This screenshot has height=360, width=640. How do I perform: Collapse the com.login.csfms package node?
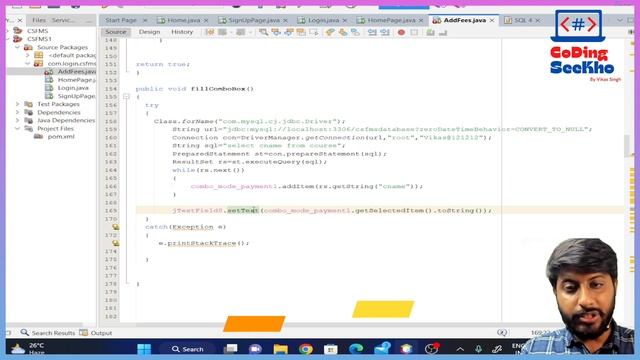tap(28, 63)
